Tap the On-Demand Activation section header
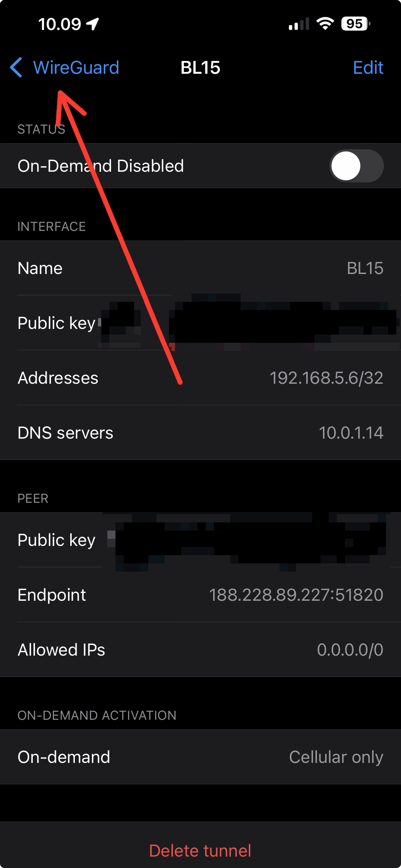This screenshot has width=401, height=868. tap(97, 715)
